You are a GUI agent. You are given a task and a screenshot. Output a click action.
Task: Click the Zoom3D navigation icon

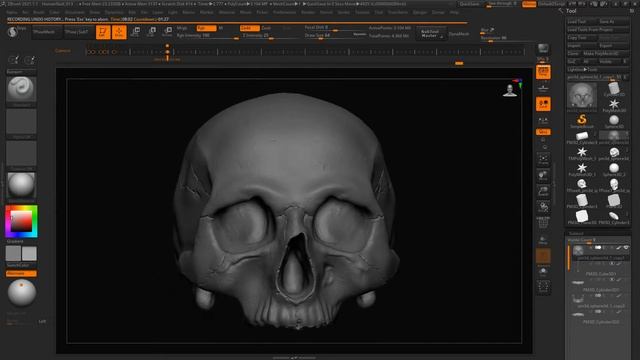coord(543,191)
